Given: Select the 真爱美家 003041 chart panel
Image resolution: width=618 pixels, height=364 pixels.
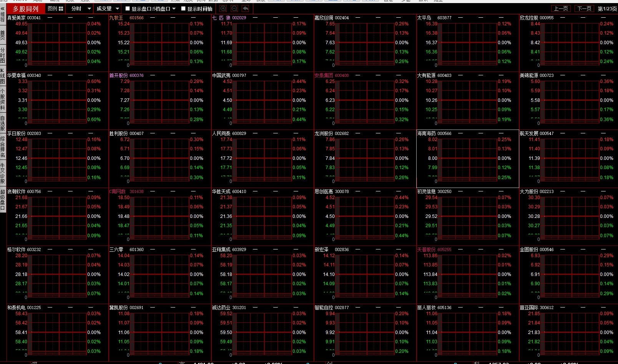Looking at the screenshot, I should click(x=57, y=43).
